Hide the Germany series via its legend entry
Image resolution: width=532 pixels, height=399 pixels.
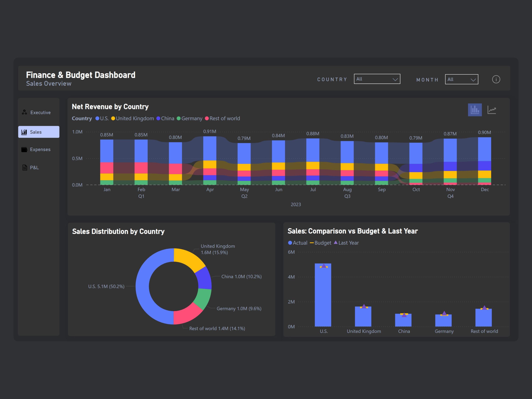(x=190, y=118)
